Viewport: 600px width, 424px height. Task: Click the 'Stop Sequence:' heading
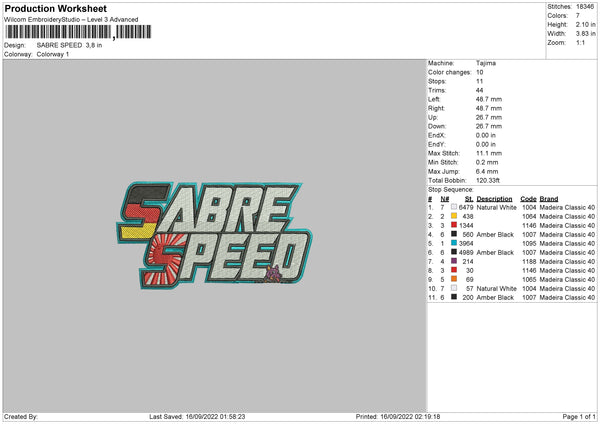(x=451, y=190)
